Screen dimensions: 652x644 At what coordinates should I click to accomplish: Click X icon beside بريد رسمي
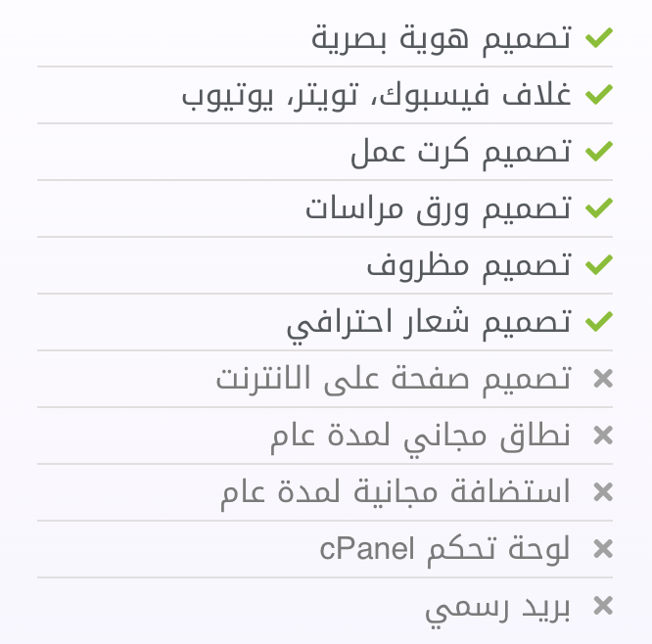(602, 606)
